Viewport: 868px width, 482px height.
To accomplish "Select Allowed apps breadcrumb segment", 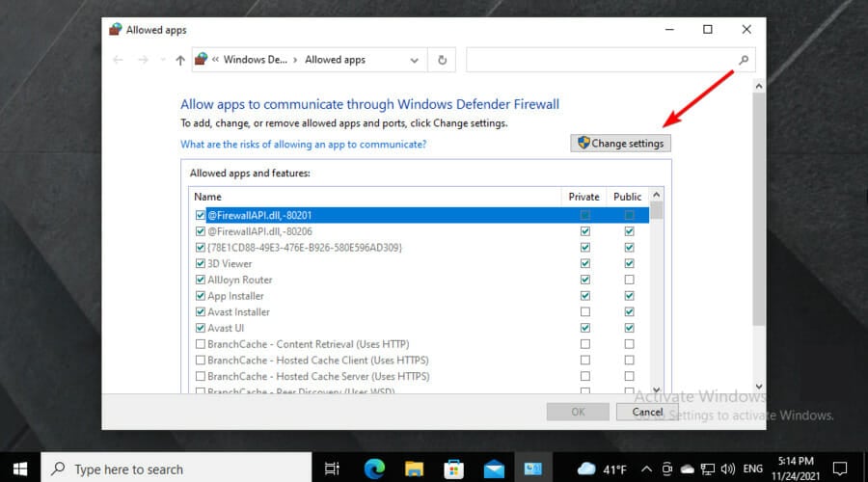I will click(335, 60).
